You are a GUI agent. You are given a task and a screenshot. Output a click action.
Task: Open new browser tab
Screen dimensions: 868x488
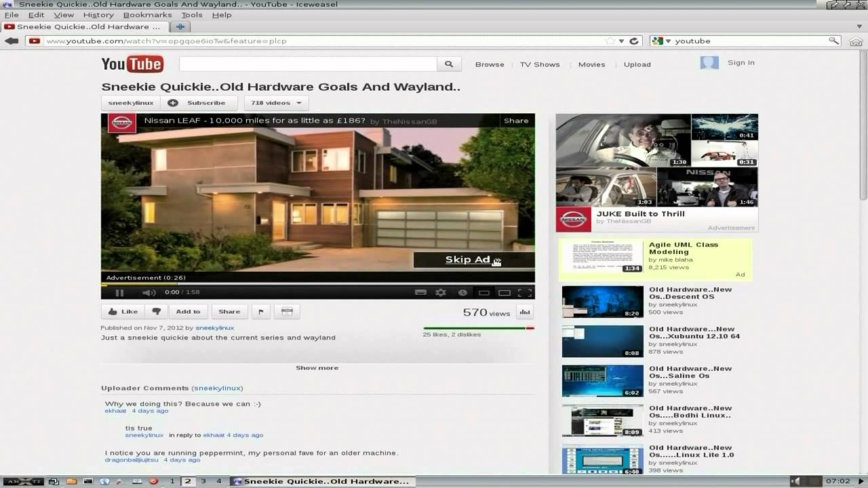point(180,26)
